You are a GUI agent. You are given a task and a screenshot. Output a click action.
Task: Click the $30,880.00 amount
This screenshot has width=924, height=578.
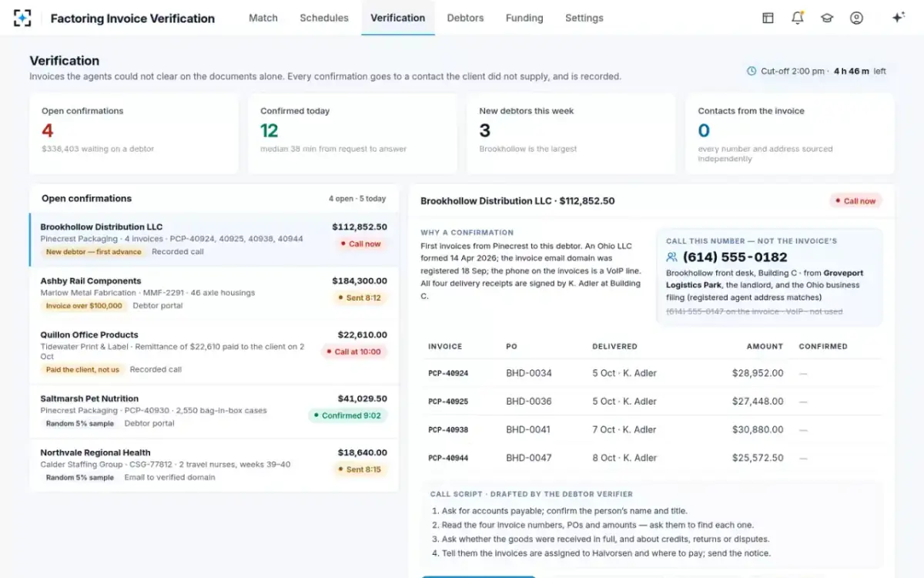758,430
